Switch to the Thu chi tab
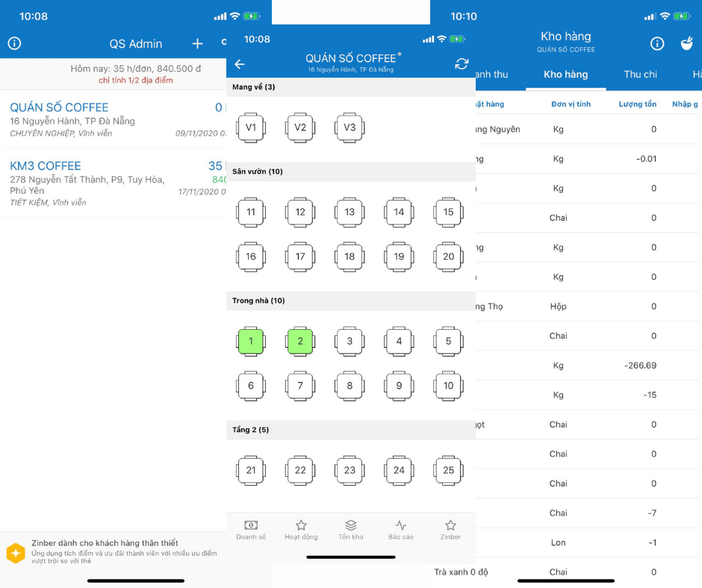 [641, 75]
